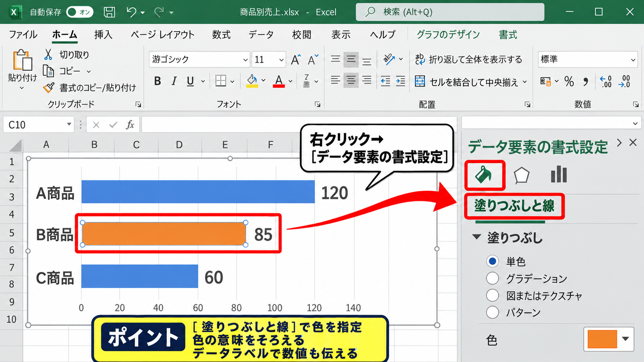The image size is (644, 362).
Task: Click Increase Font Size icon
Action: (x=296, y=60)
